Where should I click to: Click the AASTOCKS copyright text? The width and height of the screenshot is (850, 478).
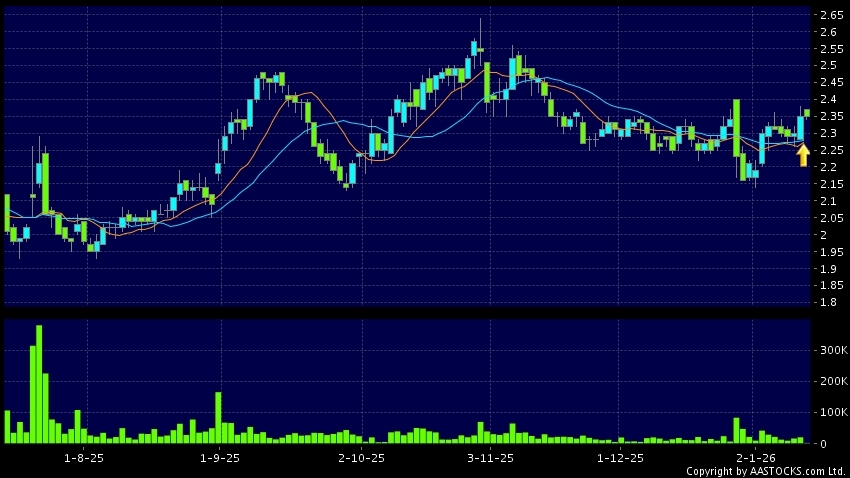click(765, 470)
